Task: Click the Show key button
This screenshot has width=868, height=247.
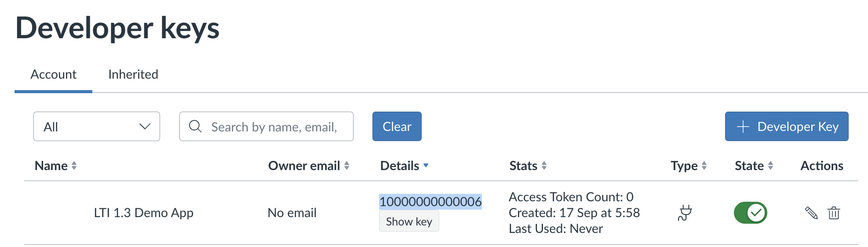Action: coord(409,222)
